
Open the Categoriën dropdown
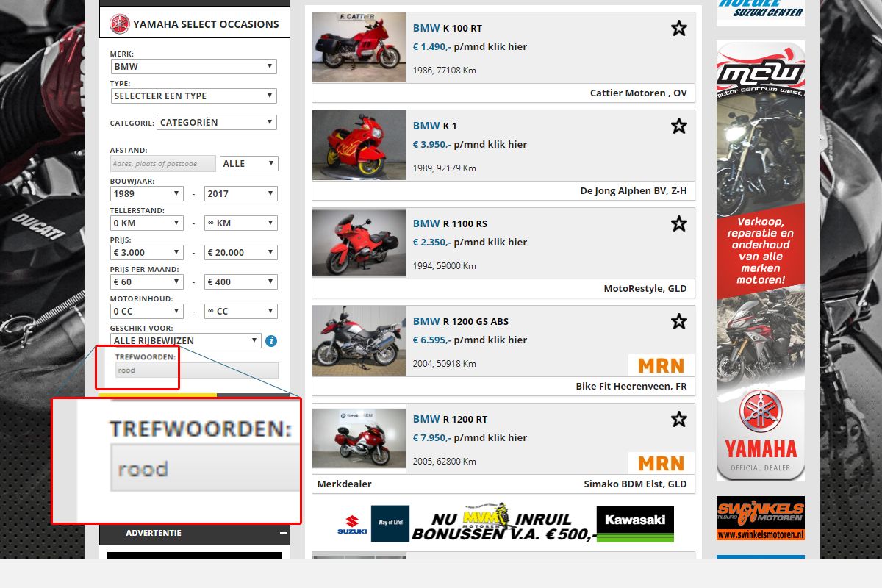coord(217,123)
